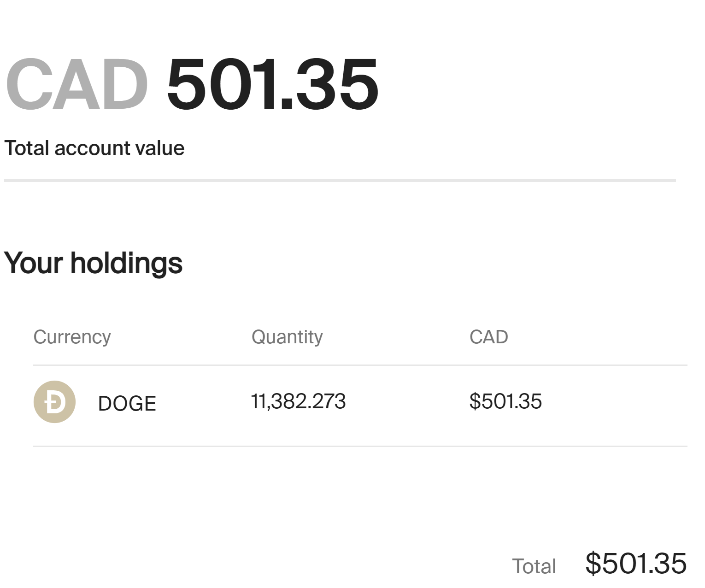Click the word "Your" in holdings heading
This screenshot has width=705, height=588.
[33, 263]
